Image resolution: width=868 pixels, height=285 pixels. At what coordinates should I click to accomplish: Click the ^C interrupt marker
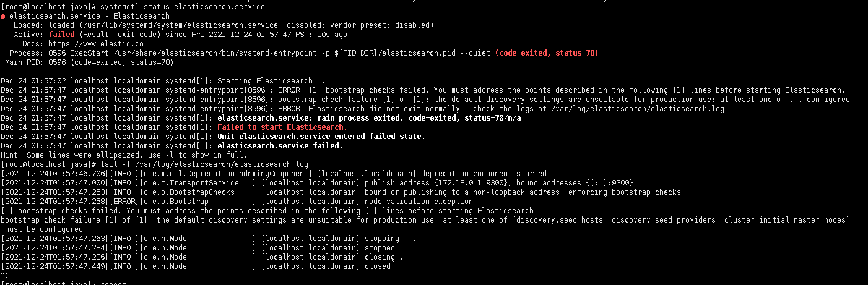5,276
